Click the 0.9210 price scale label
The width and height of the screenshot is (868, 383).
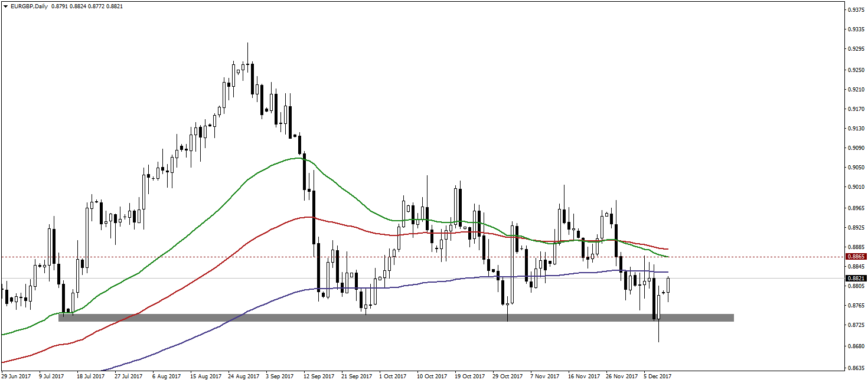tap(857, 90)
